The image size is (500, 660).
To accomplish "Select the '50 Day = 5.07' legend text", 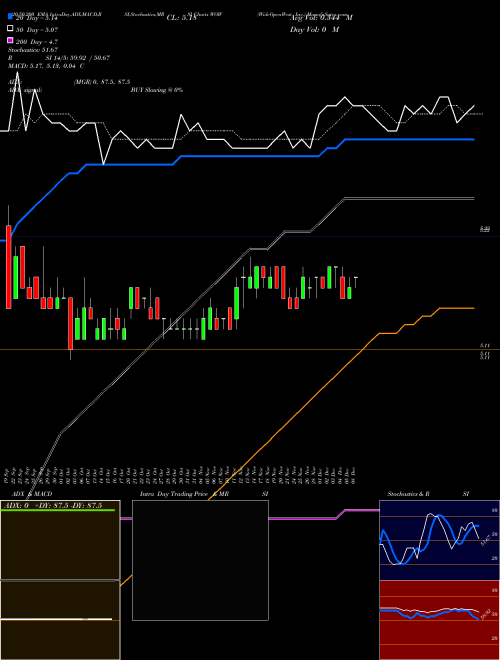I will (37, 29).
